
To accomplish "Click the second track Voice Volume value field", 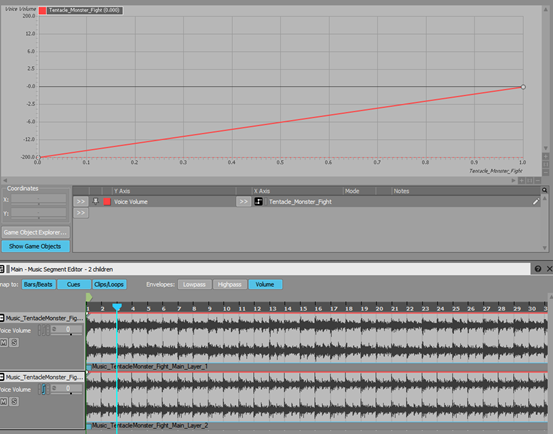I will coord(67,387).
